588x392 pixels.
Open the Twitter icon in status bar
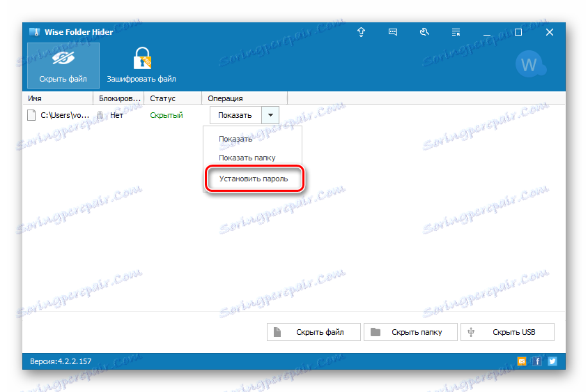pyautogui.click(x=552, y=361)
